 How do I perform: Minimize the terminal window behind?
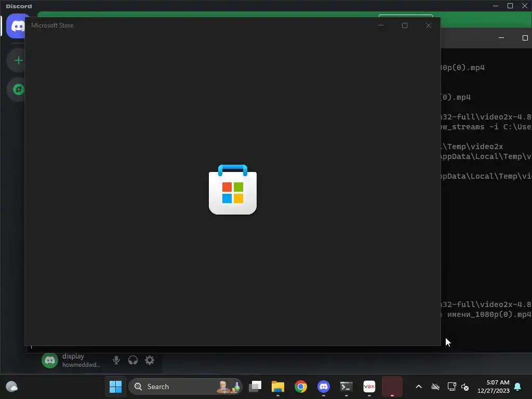pyautogui.click(x=501, y=38)
